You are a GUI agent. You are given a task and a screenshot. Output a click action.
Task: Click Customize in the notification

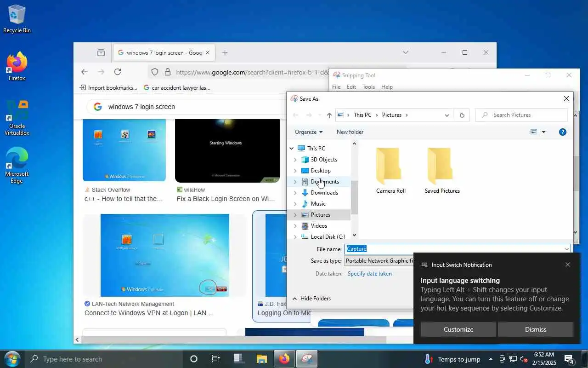[x=458, y=329]
